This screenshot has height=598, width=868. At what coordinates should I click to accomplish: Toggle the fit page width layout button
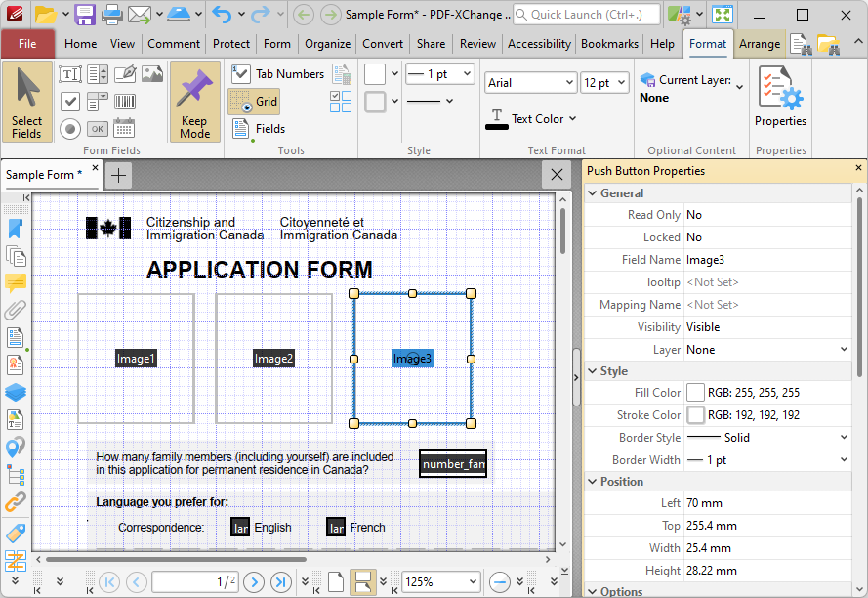coord(362,582)
